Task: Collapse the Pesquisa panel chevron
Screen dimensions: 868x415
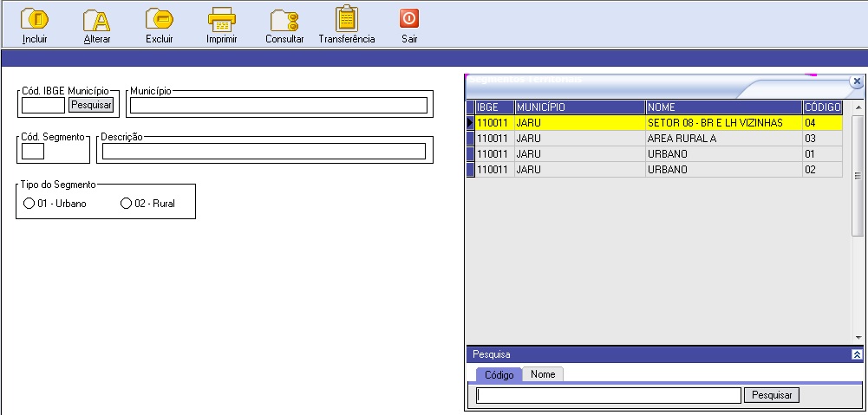Action: [857, 354]
